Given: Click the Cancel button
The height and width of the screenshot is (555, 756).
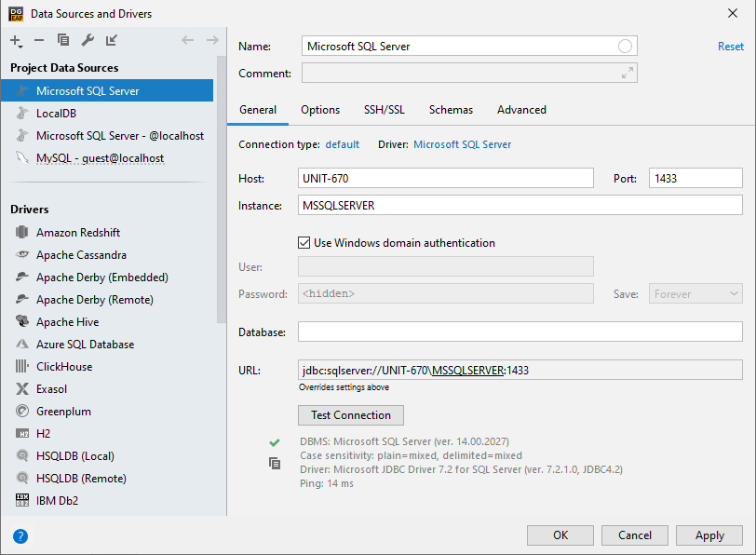Looking at the screenshot, I should click(635, 535).
